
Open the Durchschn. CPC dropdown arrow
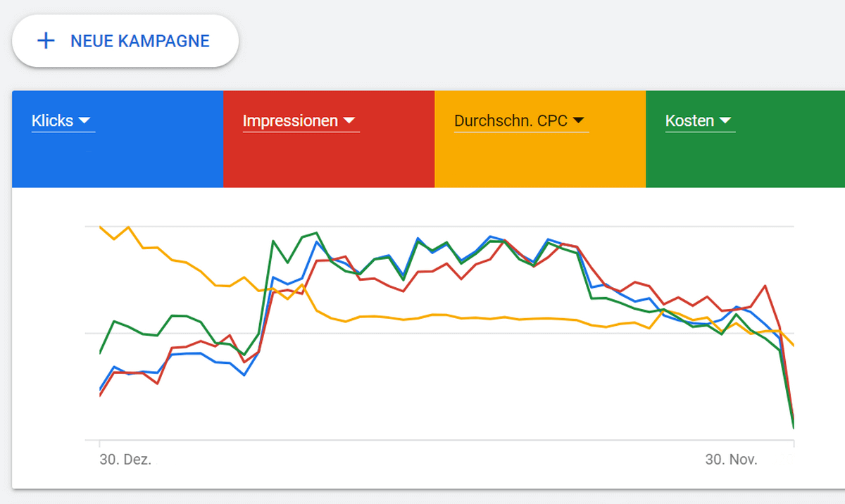pyautogui.click(x=578, y=121)
